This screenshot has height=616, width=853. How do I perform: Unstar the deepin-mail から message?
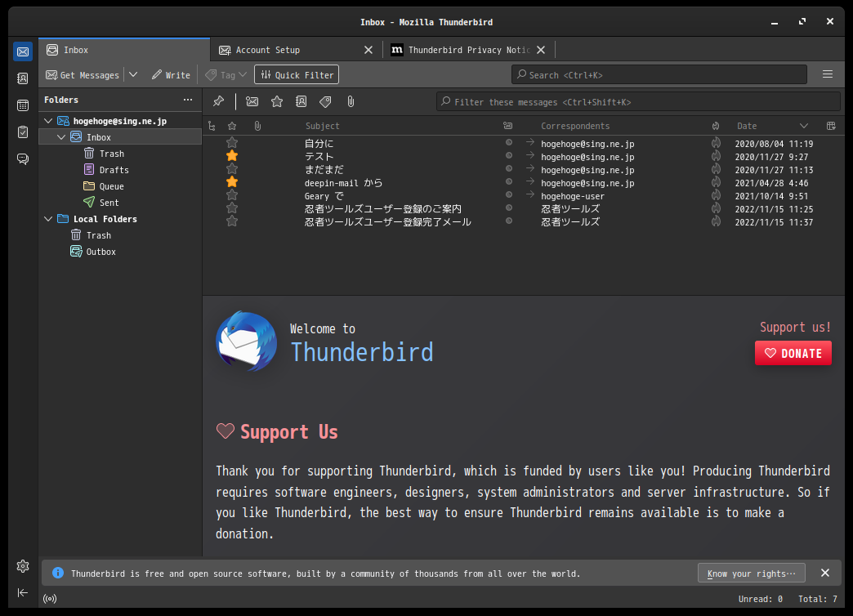pos(232,182)
